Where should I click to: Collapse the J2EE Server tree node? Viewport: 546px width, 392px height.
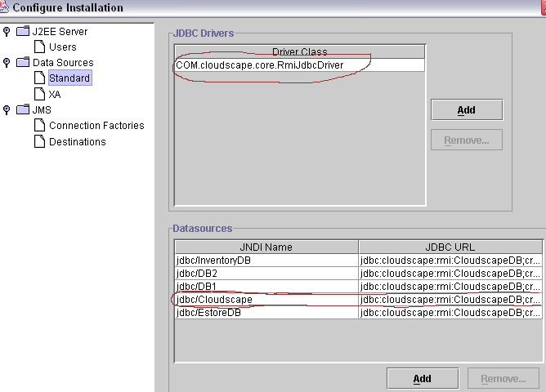coord(7,32)
